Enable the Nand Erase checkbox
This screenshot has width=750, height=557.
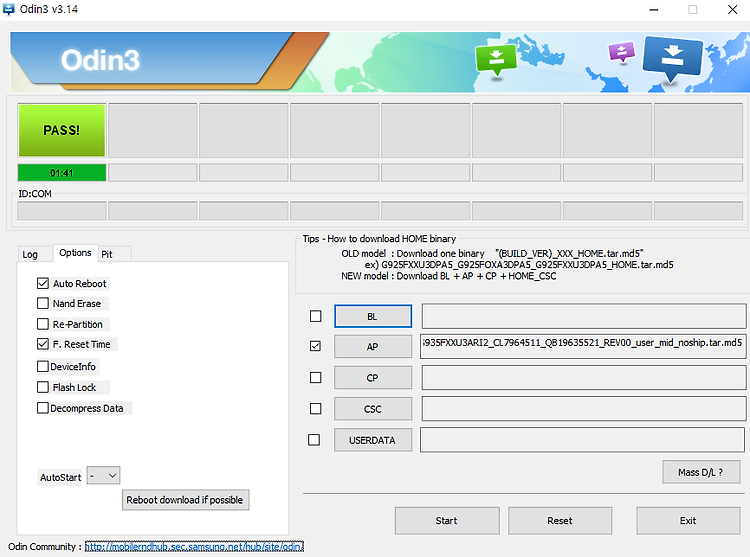pyautogui.click(x=43, y=304)
